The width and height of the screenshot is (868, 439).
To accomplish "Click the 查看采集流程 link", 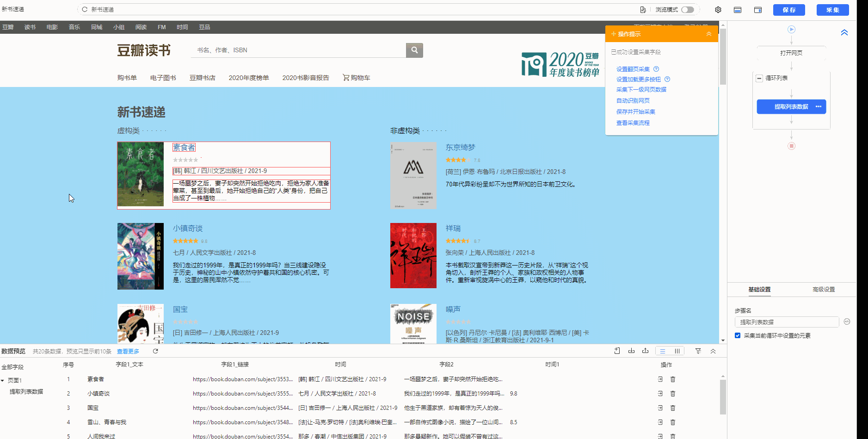I will 633,123.
